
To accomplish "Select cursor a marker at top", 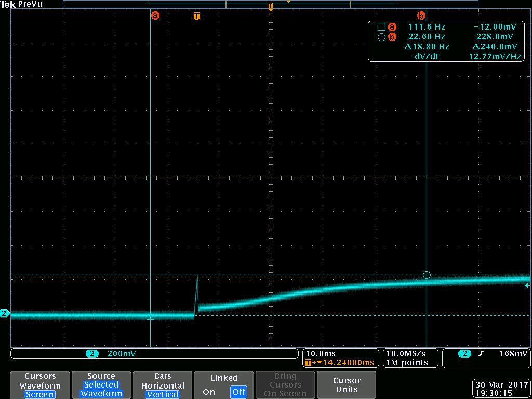I will click(155, 16).
